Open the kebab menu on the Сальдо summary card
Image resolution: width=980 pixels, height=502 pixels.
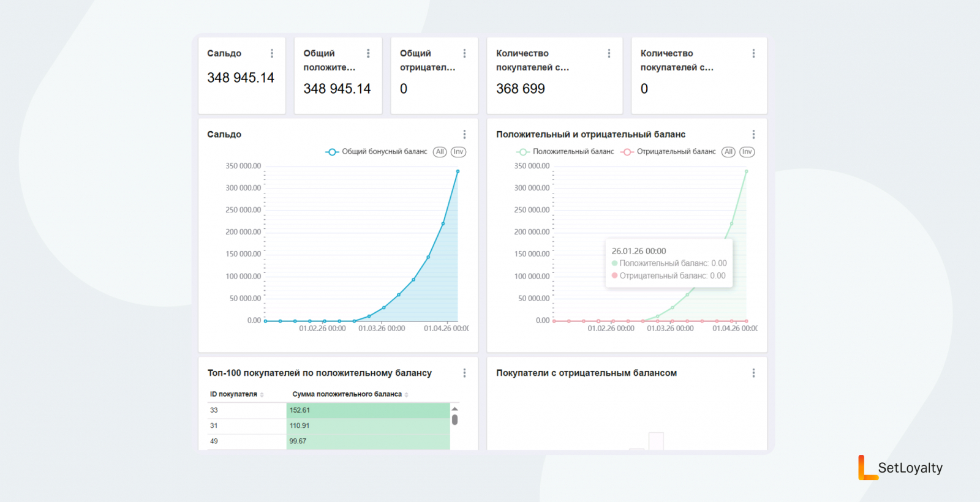(x=272, y=54)
